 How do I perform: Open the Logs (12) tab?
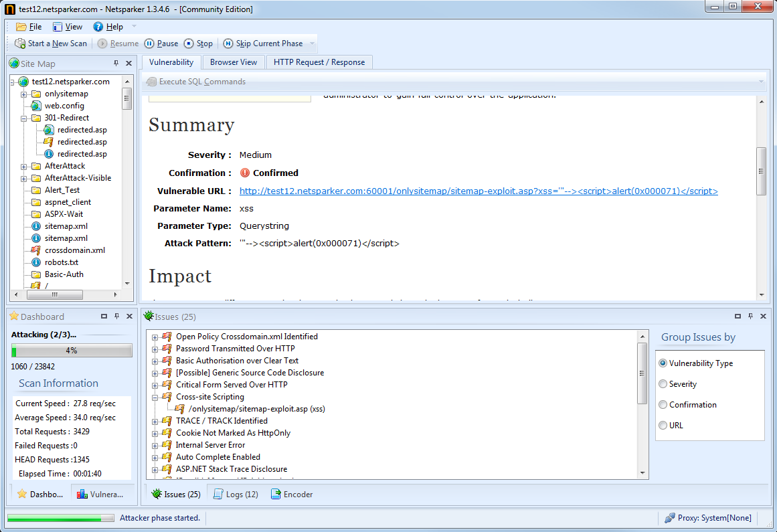pyautogui.click(x=236, y=495)
